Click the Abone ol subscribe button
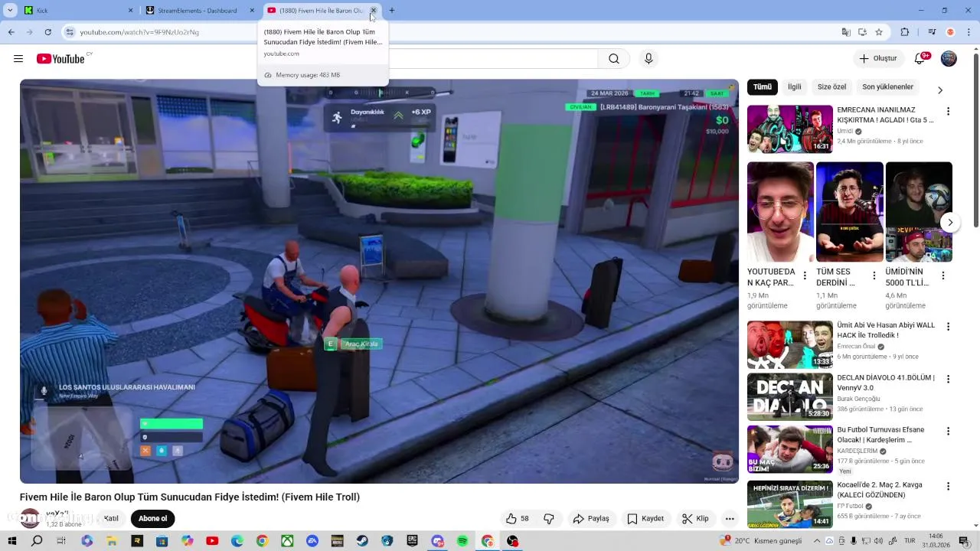The height and width of the screenshot is (551, 980). [x=152, y=519]
